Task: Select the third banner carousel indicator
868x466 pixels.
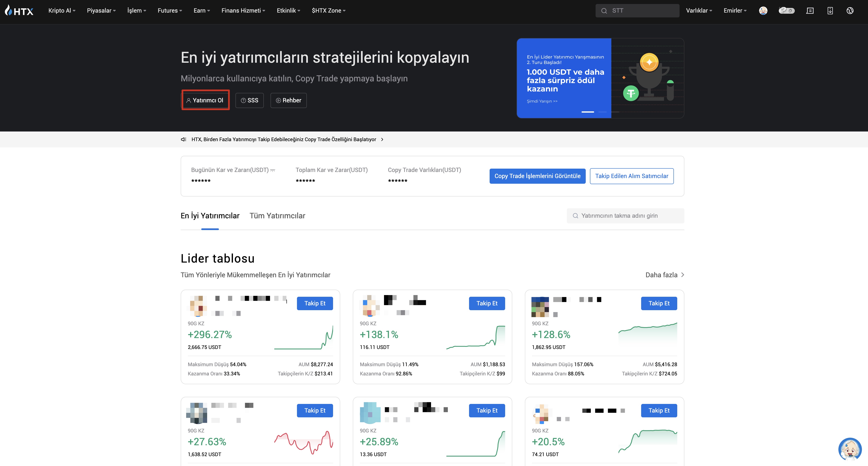Action: click(x=615, y=112)
